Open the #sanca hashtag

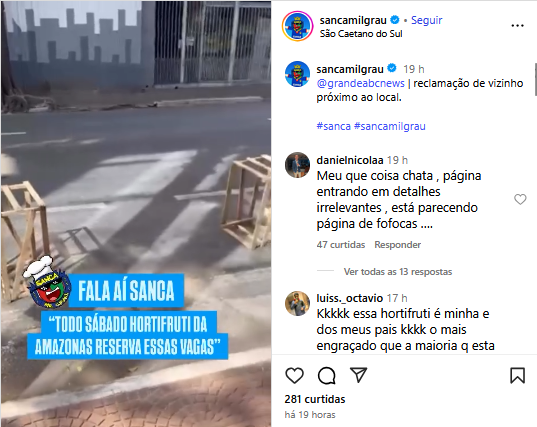click(334, 126)
